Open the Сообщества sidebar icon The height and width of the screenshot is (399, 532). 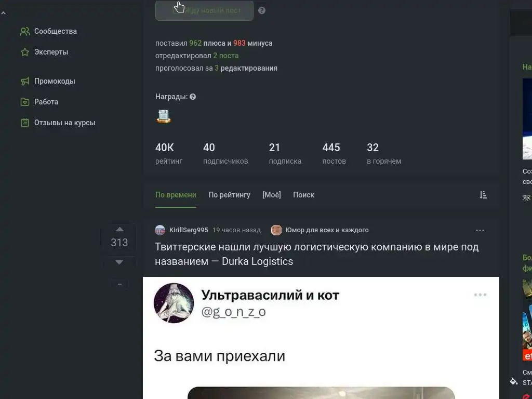click(x=25, y=31)
